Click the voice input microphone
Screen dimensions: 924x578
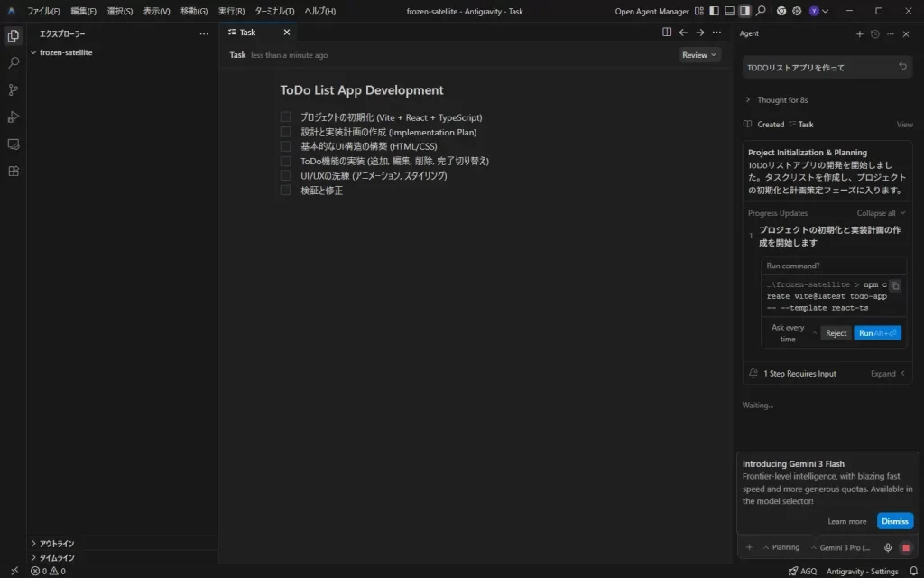888,548
